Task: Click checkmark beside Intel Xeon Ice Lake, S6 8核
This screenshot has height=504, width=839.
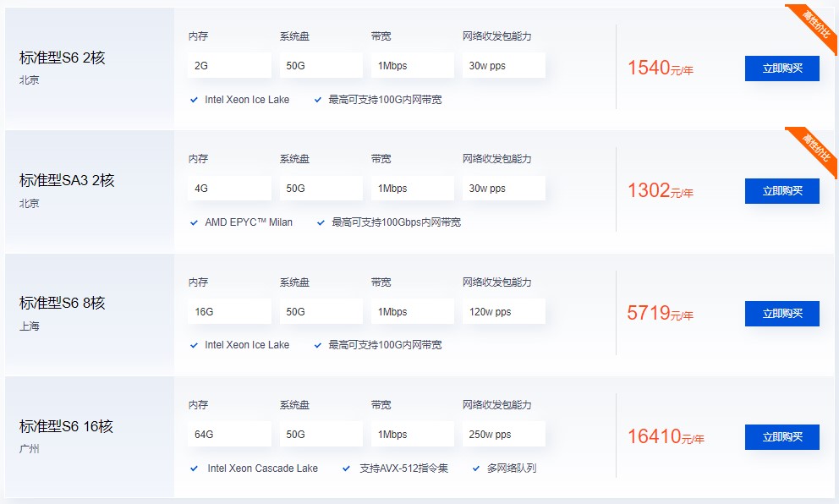Action: (195, 345)
